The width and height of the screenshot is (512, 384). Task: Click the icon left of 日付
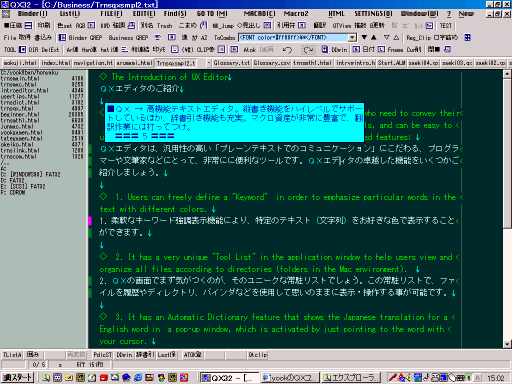pos(356,50)
